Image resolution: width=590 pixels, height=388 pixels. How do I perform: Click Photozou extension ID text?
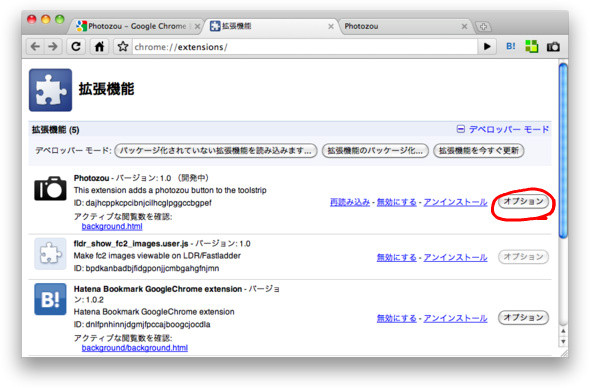tap(143, 203)
